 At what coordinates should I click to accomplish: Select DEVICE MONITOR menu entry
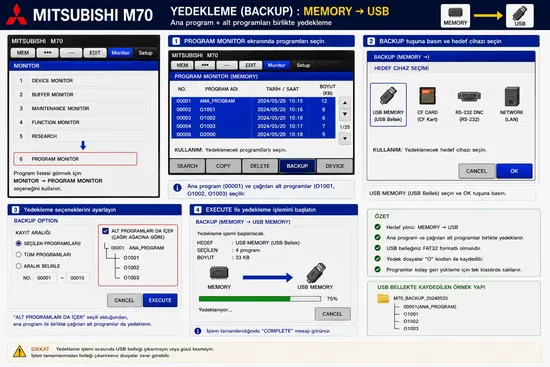(x=82, y=81)
